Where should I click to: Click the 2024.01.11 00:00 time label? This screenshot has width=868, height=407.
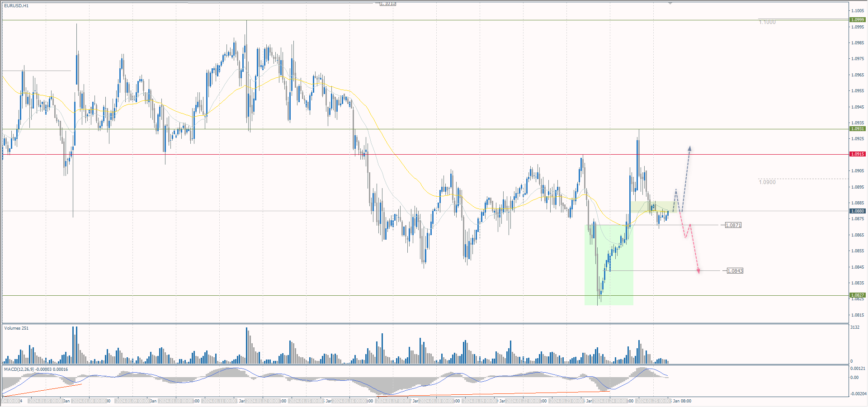tap(219, 401)
